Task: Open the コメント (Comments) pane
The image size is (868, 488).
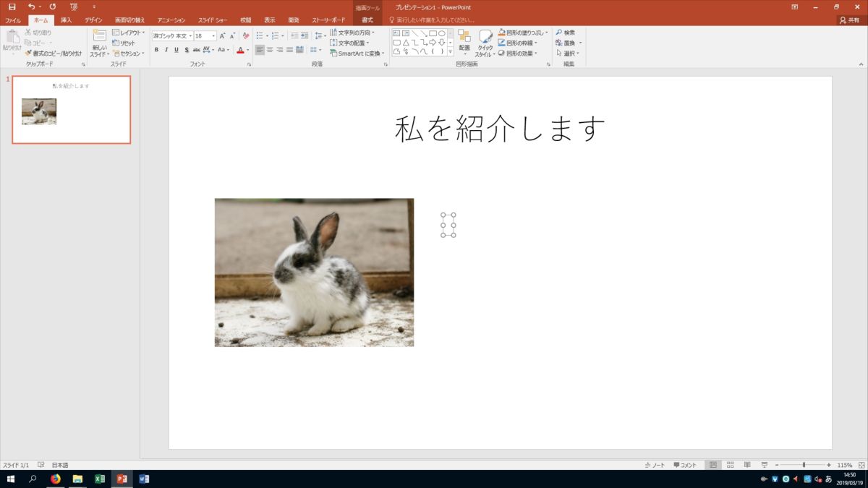Action: click(x=685, y=465)
